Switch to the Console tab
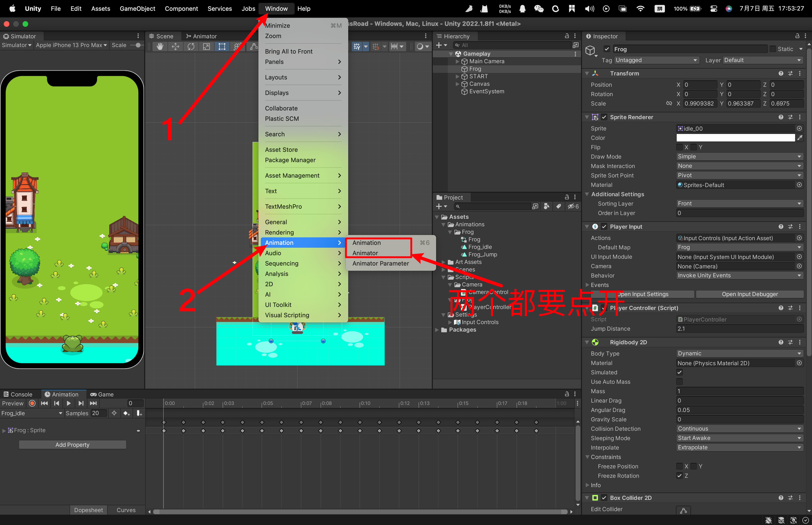 tap(18, 394)
